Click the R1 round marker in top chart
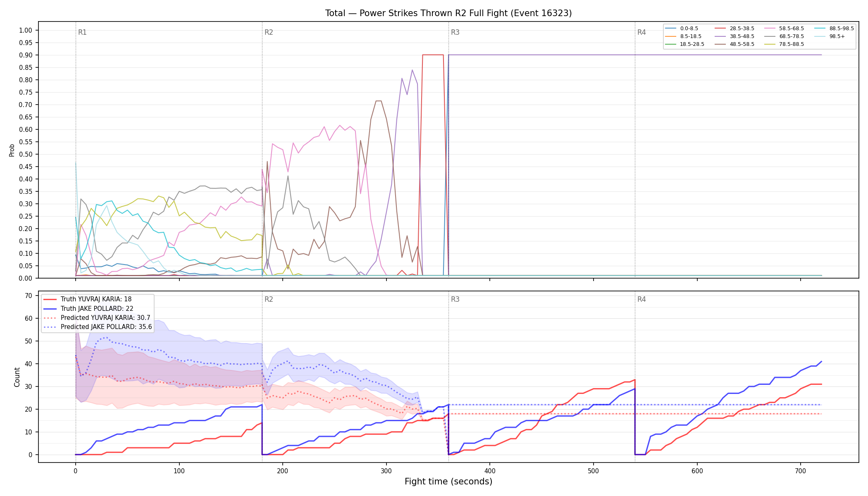 tap(82, 32)
